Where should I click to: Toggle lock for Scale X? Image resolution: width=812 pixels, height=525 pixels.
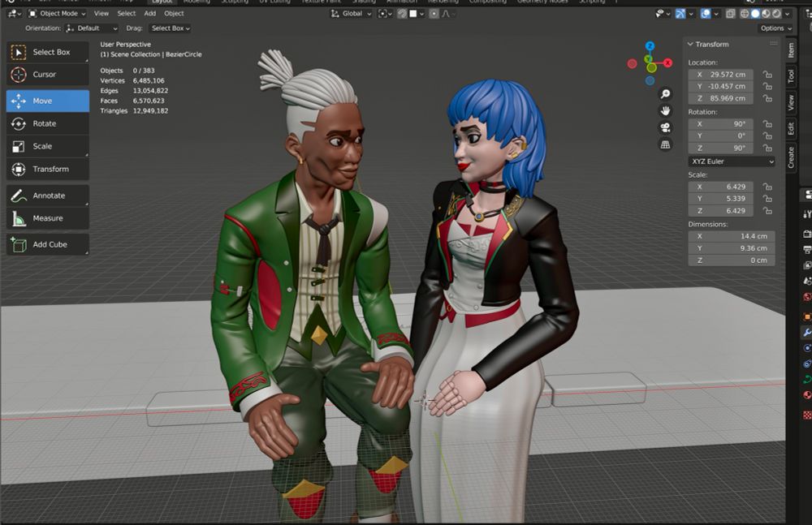767,187
